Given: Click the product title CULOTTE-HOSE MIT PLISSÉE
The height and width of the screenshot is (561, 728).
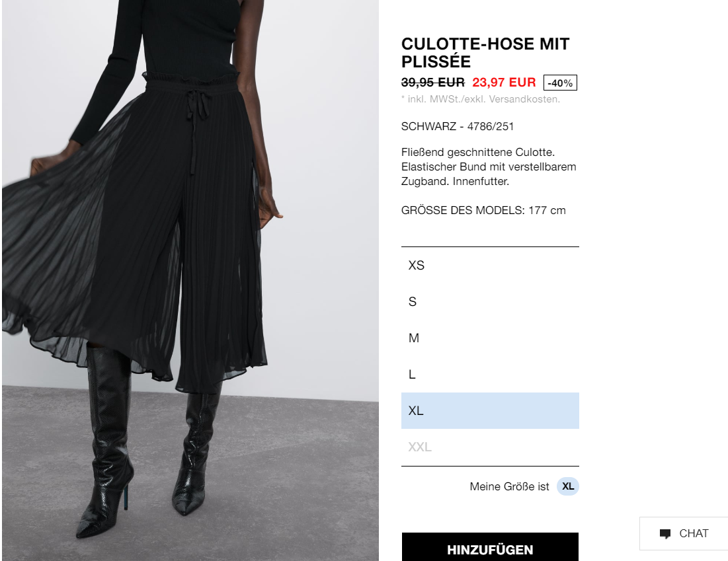Looking at the screenshot, I should 485,52.
